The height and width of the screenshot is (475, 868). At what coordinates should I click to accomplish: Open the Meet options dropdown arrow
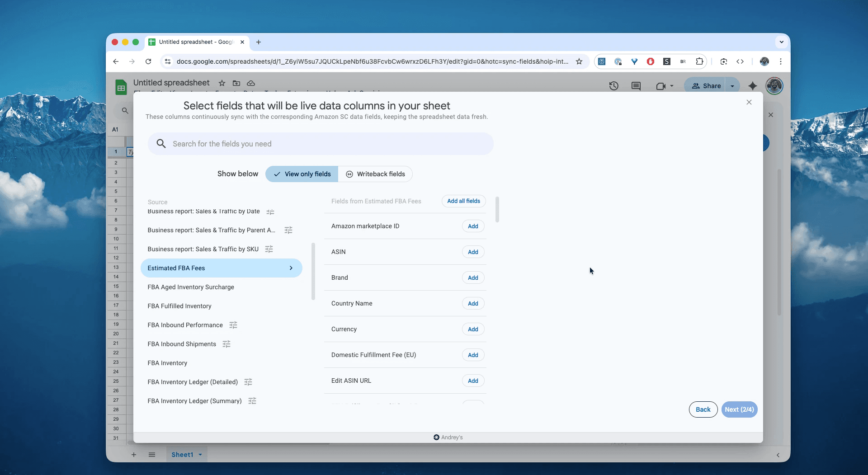coord(672,86)
